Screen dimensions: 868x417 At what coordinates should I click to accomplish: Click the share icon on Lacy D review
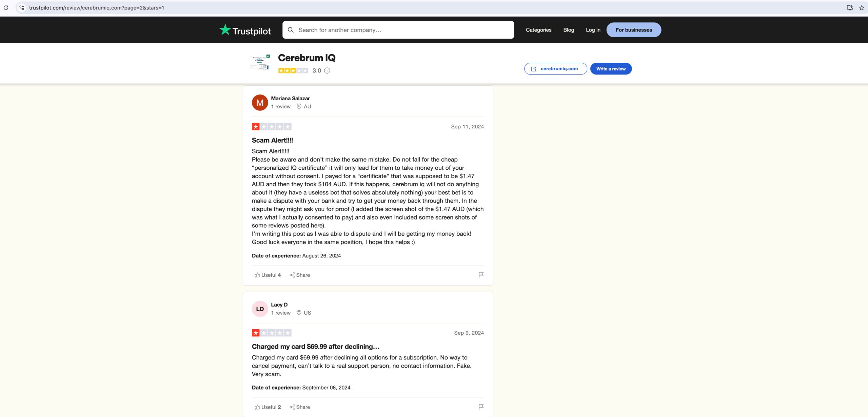tap(291, 407)
